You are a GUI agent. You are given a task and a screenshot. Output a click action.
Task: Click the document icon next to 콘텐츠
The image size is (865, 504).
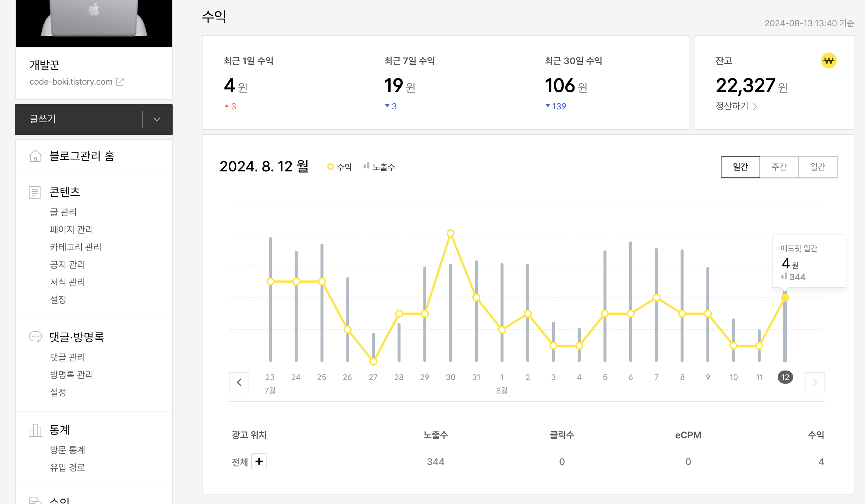35,192
